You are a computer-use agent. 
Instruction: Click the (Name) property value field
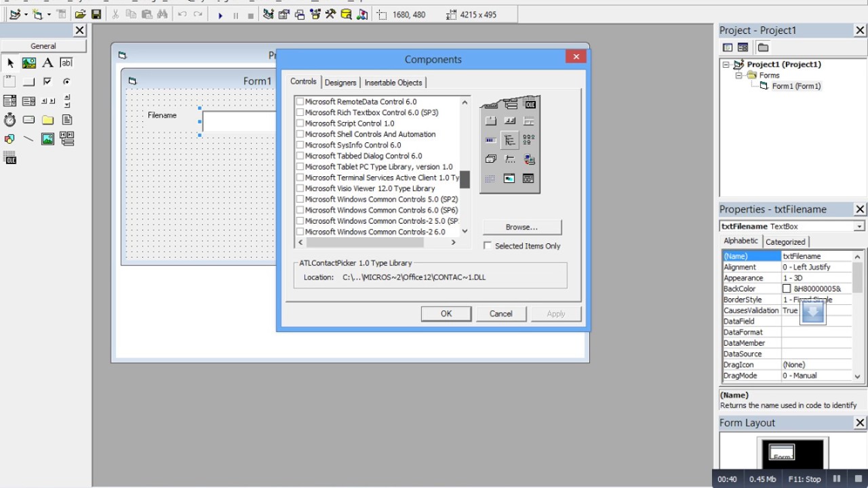tap(816, 256)
